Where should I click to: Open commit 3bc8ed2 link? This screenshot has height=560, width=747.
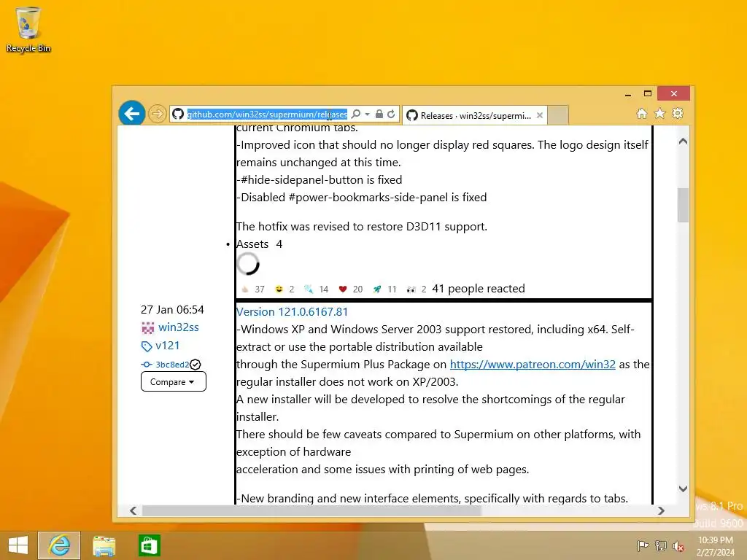(172, 365)
